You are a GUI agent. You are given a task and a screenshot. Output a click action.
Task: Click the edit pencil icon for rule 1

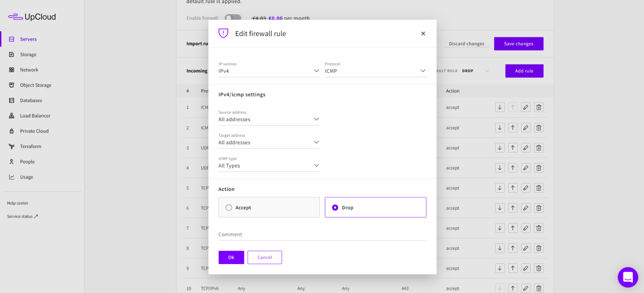tap(526, 107)
